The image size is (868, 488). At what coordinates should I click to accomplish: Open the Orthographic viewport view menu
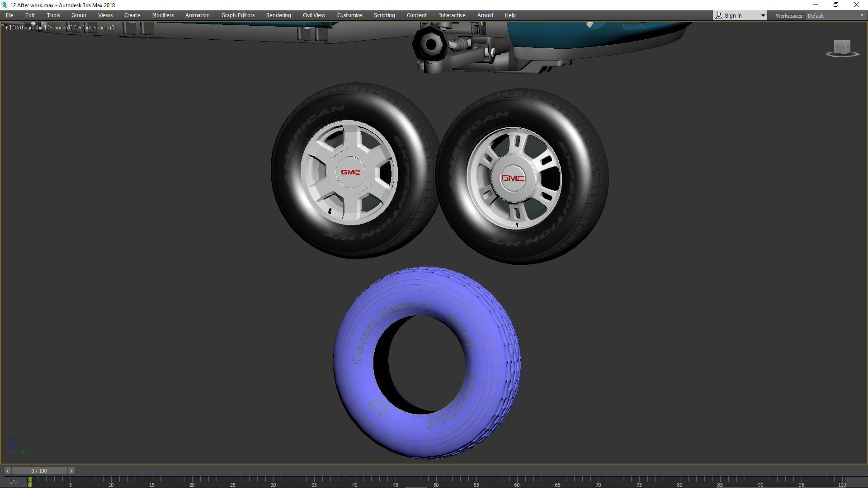[x=29, y=28]
